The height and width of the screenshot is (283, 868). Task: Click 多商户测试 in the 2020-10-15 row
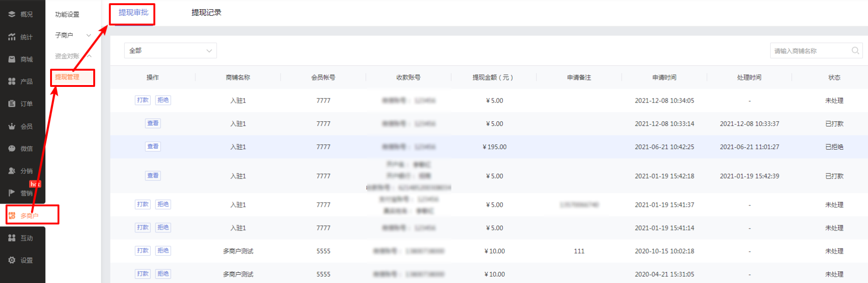pyautogui.click(x=238, y=251)
